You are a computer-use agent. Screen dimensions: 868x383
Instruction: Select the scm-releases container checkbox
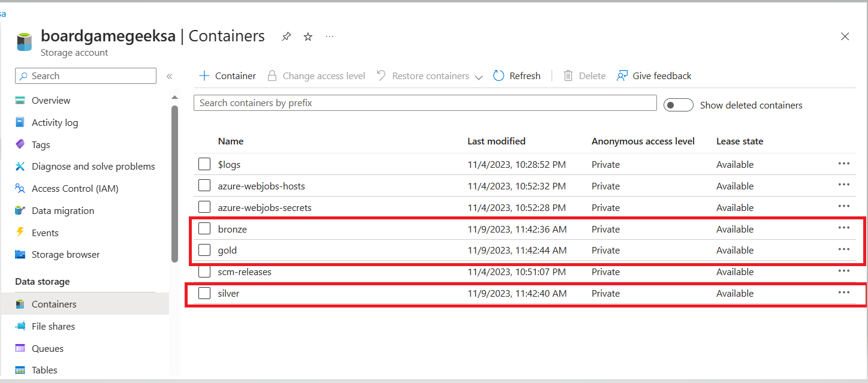204,272
